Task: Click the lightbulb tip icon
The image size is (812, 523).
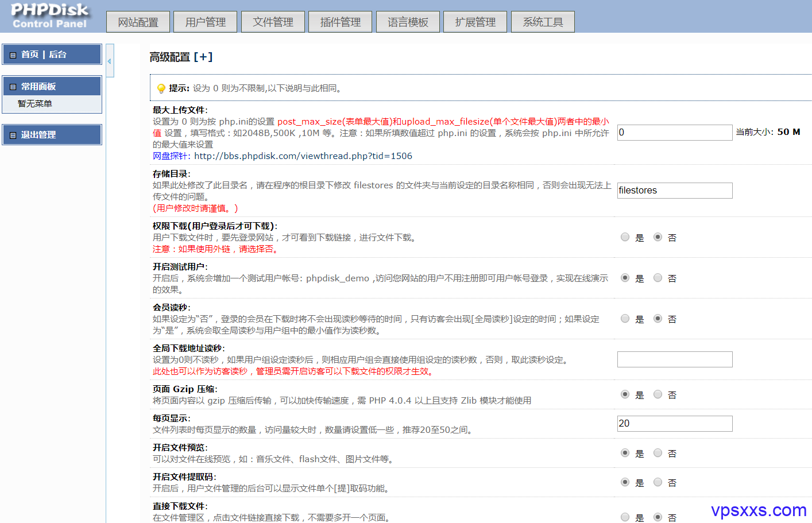Action: 161,88
